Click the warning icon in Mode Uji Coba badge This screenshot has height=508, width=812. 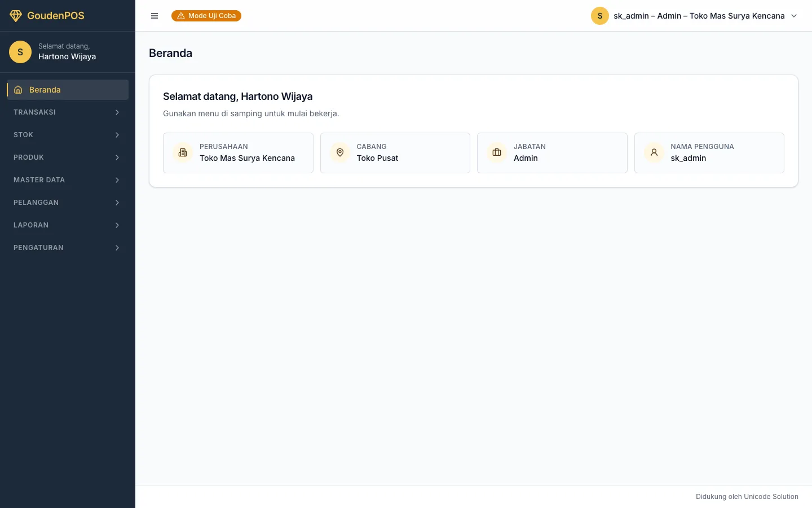tap(181, 16)
